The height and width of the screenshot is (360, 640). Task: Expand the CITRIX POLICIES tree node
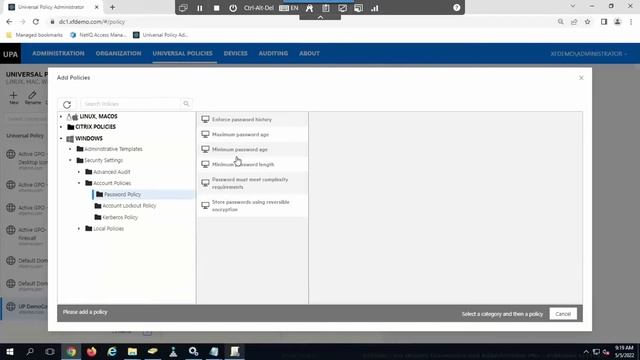click(x=61, y=127)
